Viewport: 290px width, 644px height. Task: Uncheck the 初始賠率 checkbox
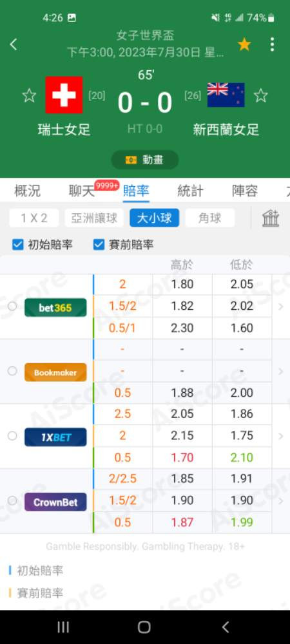17,245
